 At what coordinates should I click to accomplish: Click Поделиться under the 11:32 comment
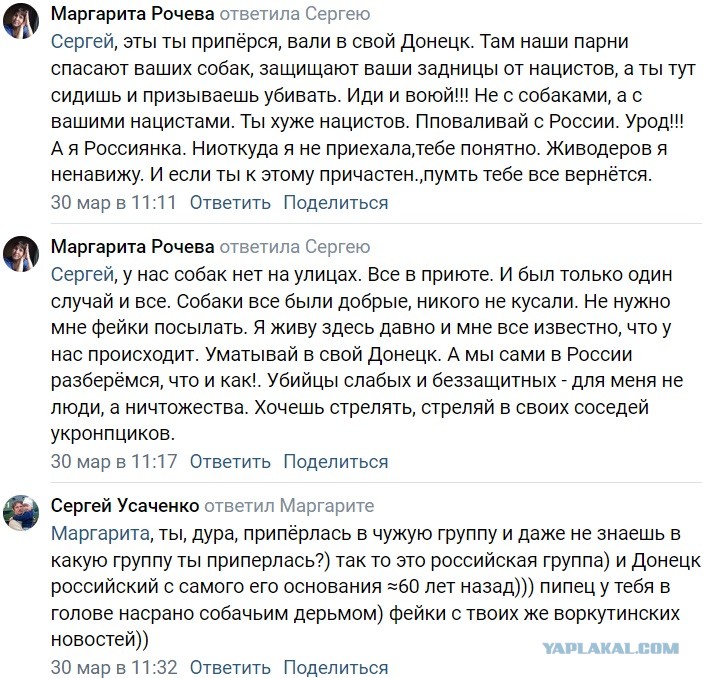click(336, 668)
